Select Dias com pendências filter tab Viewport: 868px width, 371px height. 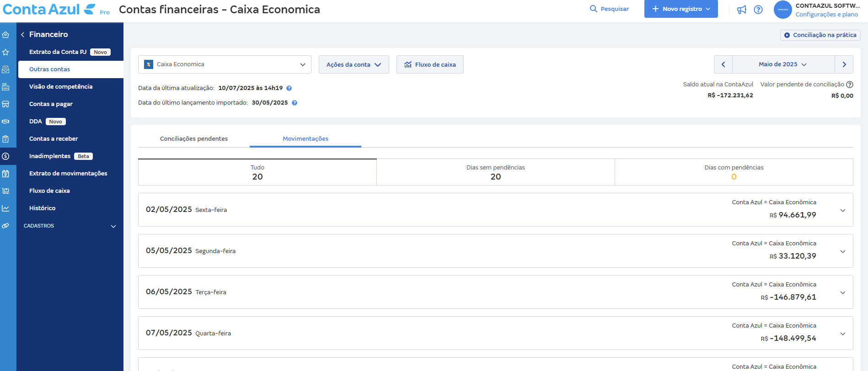click(x=734, y=172)
